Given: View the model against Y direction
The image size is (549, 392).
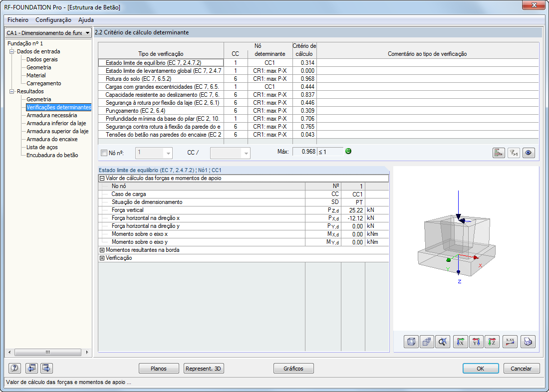Looking at the screenshot, I should pos(476,342).
